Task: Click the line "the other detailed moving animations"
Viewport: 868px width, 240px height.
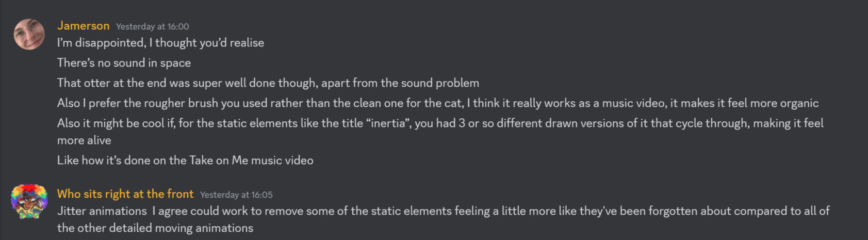Action: 155,228
